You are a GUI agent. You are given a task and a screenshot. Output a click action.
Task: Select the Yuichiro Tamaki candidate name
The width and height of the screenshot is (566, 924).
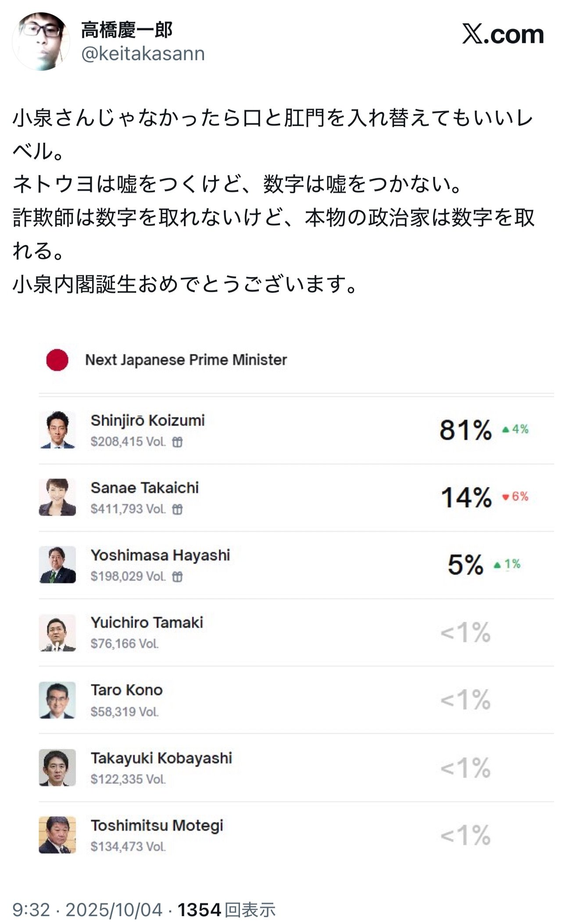pos(147,622)
